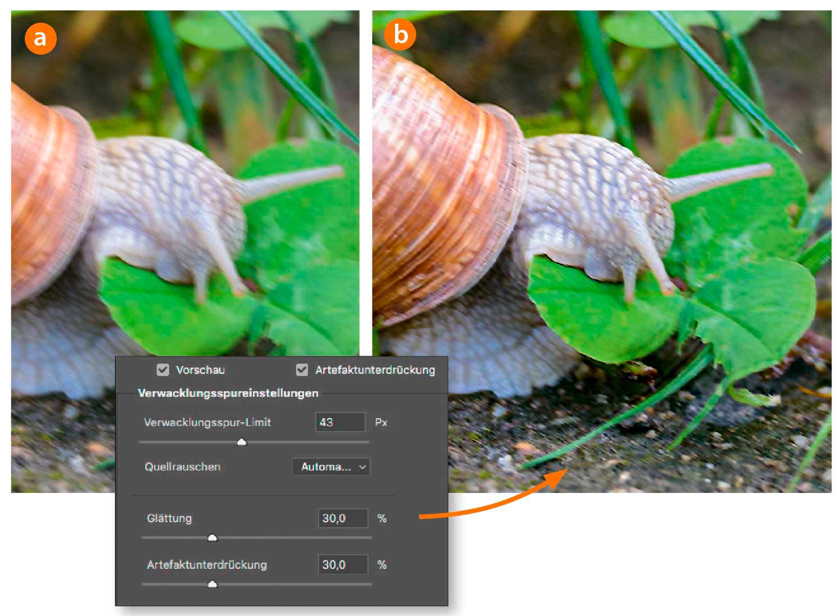
Task: Click the Verwacklungsspur-Limit label text
Action: click(207, 422)
